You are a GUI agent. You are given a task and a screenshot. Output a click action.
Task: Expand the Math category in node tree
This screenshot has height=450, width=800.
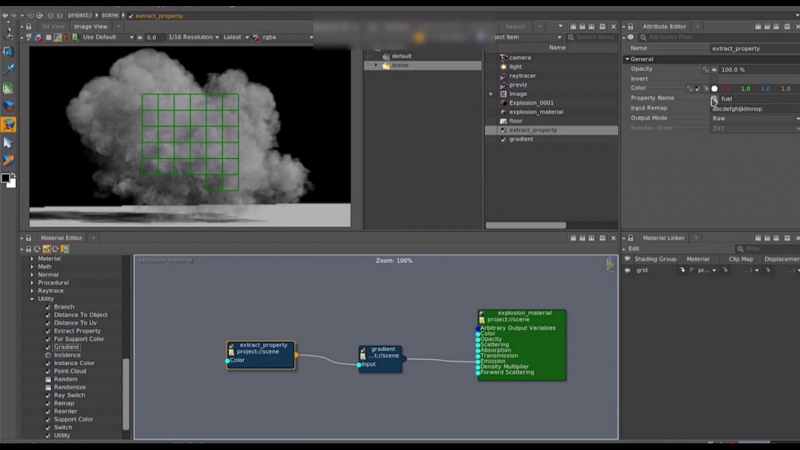[32, 267]
